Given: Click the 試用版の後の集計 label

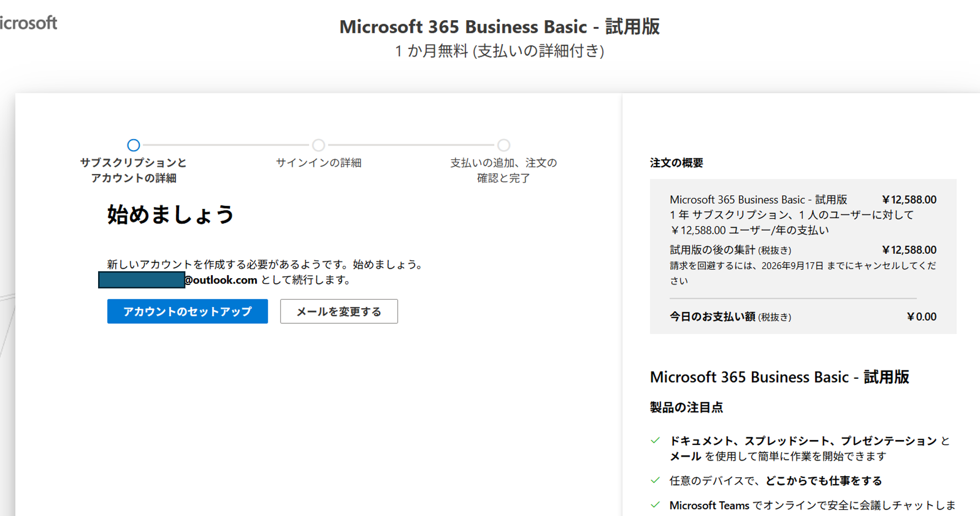Looking at the screenshot, I should click(712, 250).
